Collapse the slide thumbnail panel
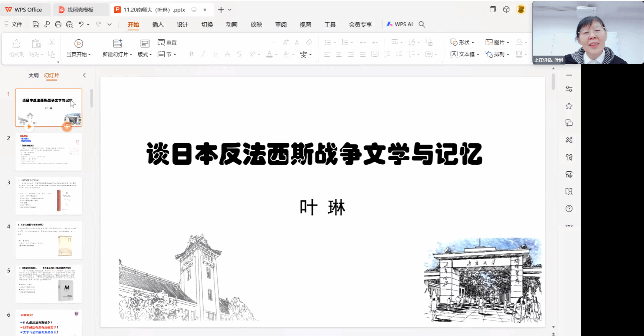Image resolution: width=644 pixels, height=336 pixels. 85,75
